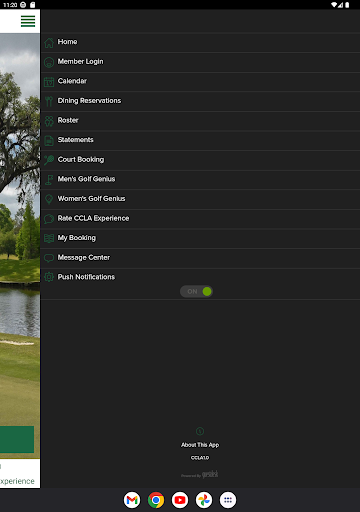
Task: Open the Roster menu entry
Action: tap(200, 121)
